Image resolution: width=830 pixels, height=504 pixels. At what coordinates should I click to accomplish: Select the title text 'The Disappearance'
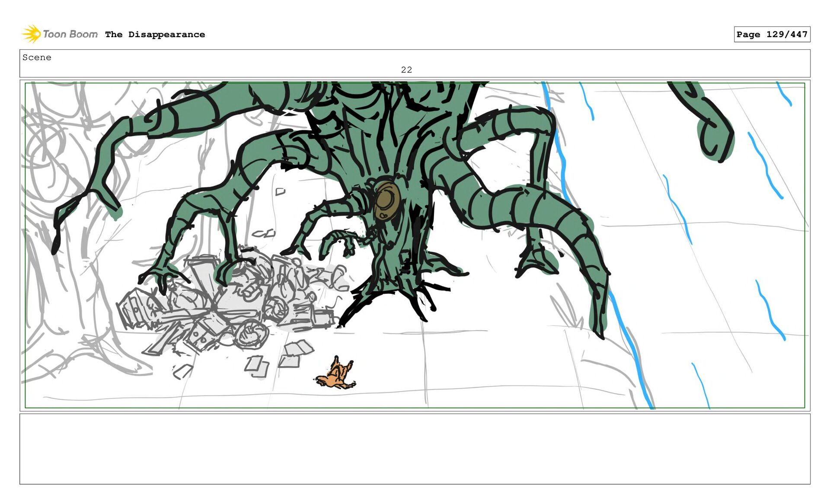pyautogui.click(x=155, y=35)
